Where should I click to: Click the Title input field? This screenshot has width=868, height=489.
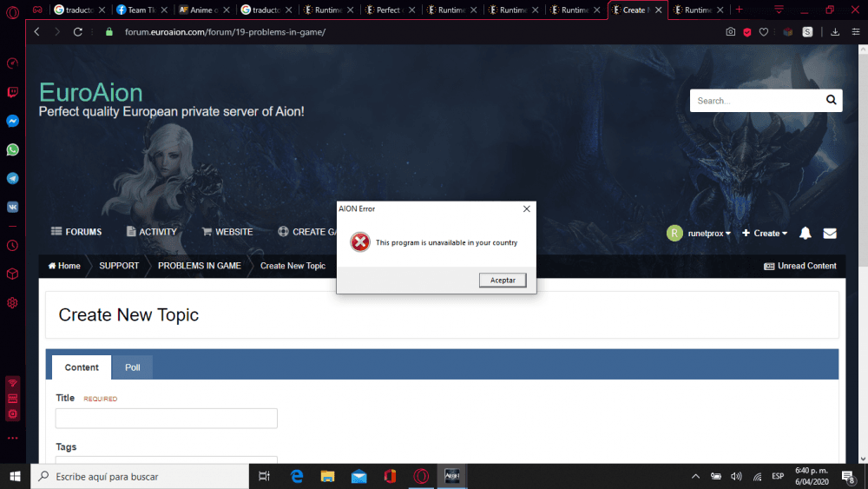click(x=166, y=419)
